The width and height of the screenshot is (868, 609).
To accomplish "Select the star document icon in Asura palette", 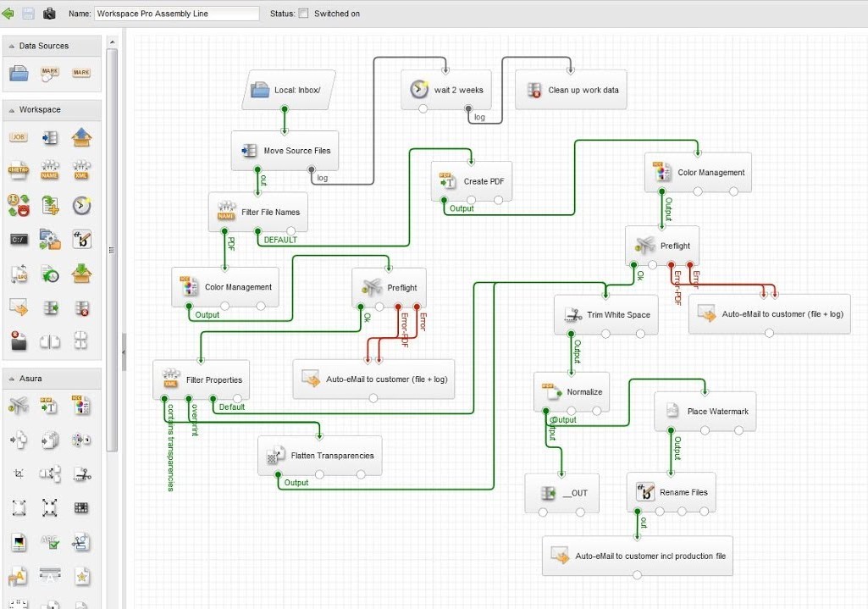I will (82, 576).
